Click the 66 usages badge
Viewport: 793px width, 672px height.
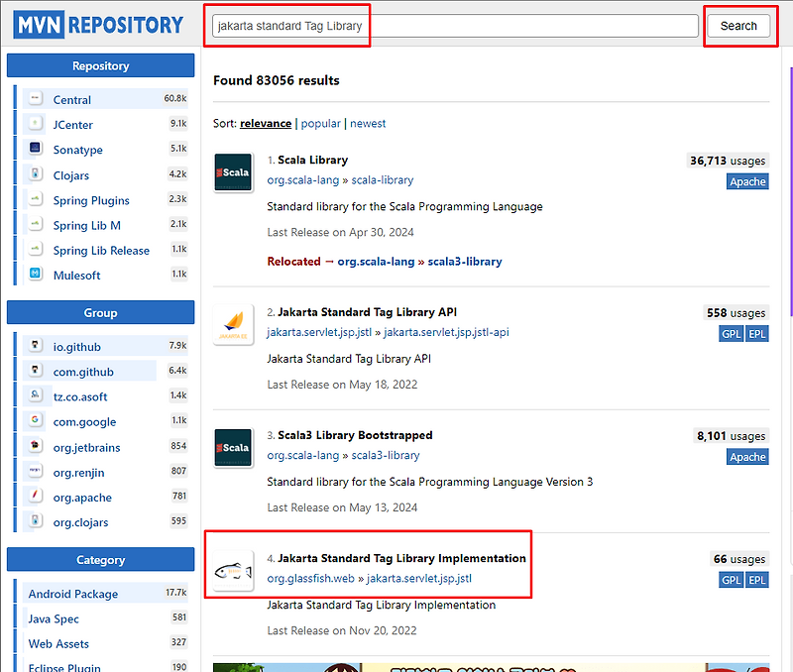pyautogui.click(x=739, y=559)
